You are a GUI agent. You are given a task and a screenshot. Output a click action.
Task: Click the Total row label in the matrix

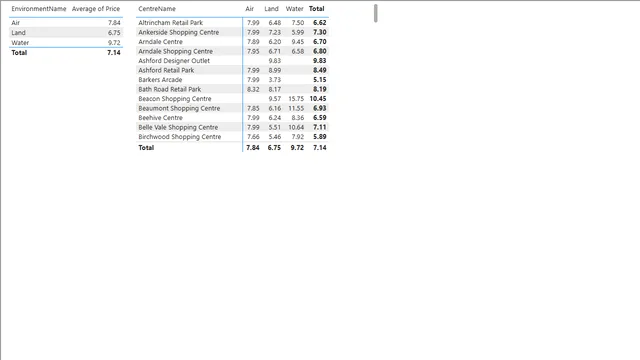tap(146, 148)
